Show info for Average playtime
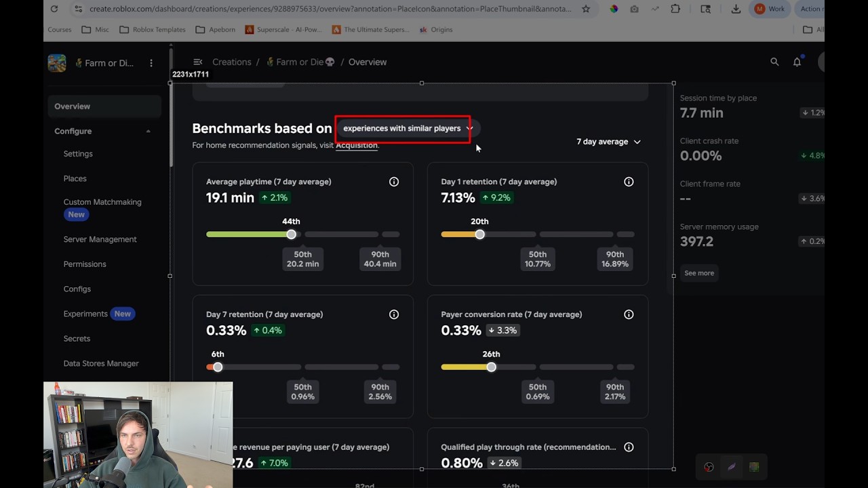The width and height of the screenshot is (868, 488). [394, 182]
